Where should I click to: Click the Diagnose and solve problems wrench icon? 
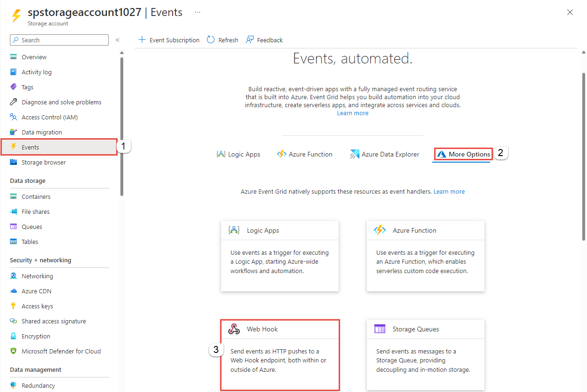click(x=13, y=102)
